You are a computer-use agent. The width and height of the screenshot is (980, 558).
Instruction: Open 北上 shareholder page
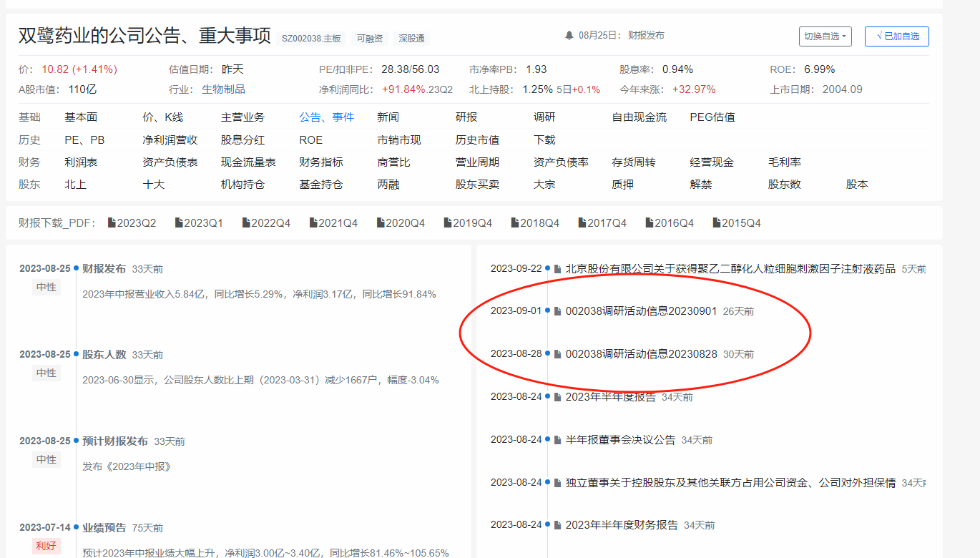75,185
